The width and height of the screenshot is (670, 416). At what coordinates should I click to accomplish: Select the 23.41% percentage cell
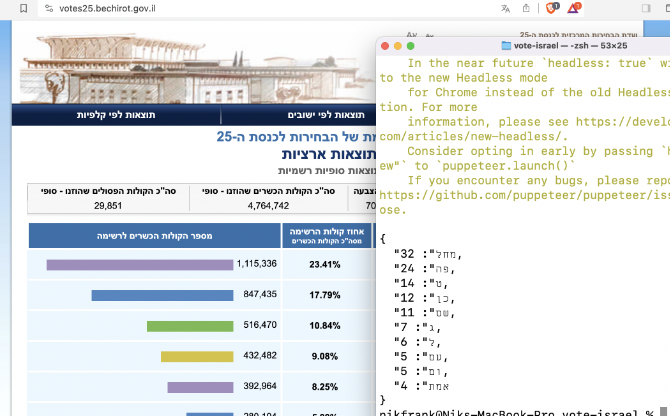[x=325, y=264]
